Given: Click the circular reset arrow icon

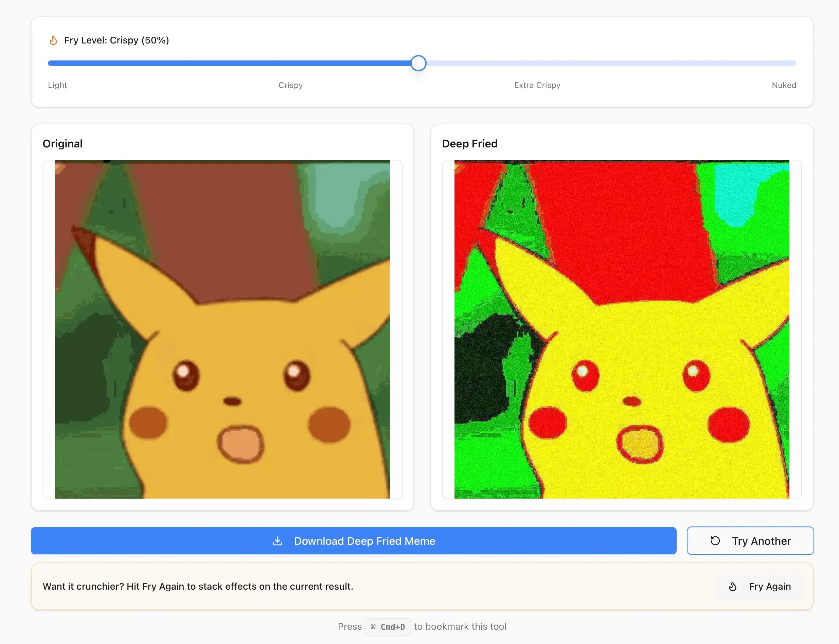Looking at the screenshot, I should click(x=715, y=541).
